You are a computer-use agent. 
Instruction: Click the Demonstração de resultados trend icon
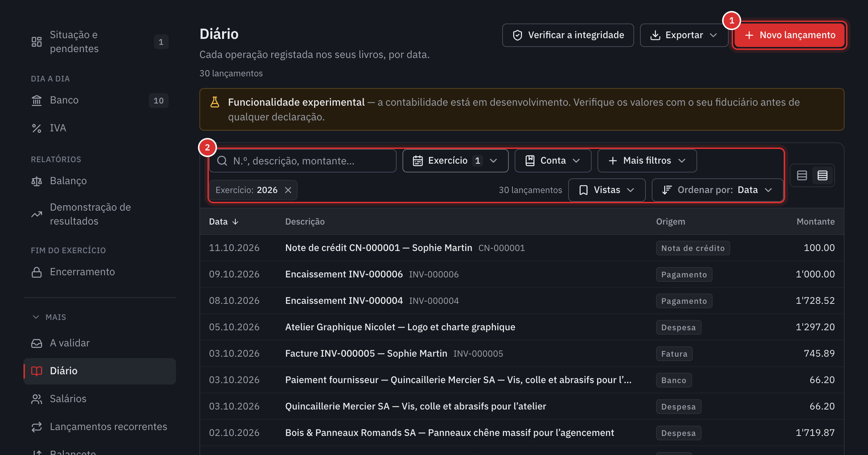pyautogui.click(x=37, y=214)
